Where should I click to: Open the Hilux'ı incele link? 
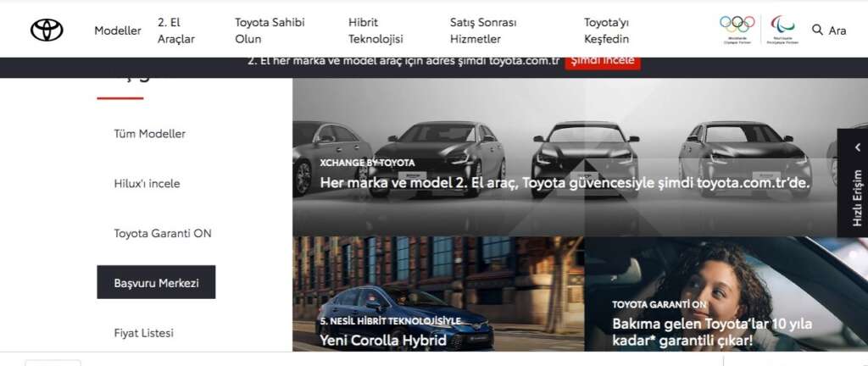click(147, 184)
